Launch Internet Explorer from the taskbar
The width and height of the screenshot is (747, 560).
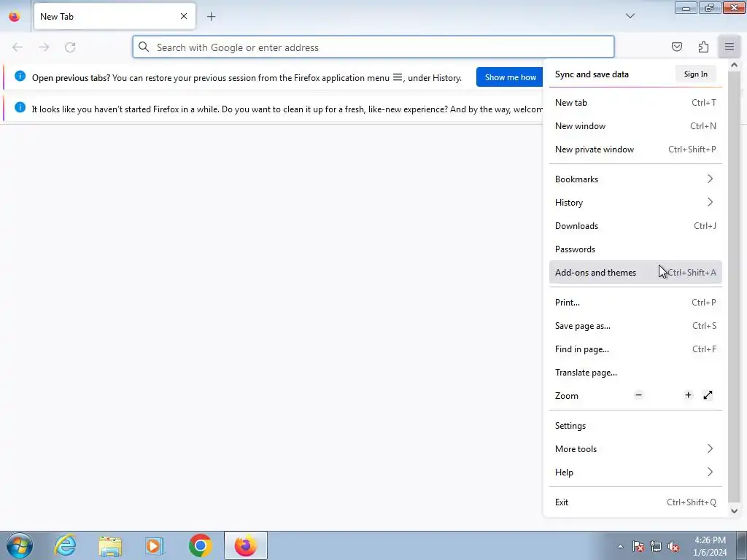[x=65, y=545]
